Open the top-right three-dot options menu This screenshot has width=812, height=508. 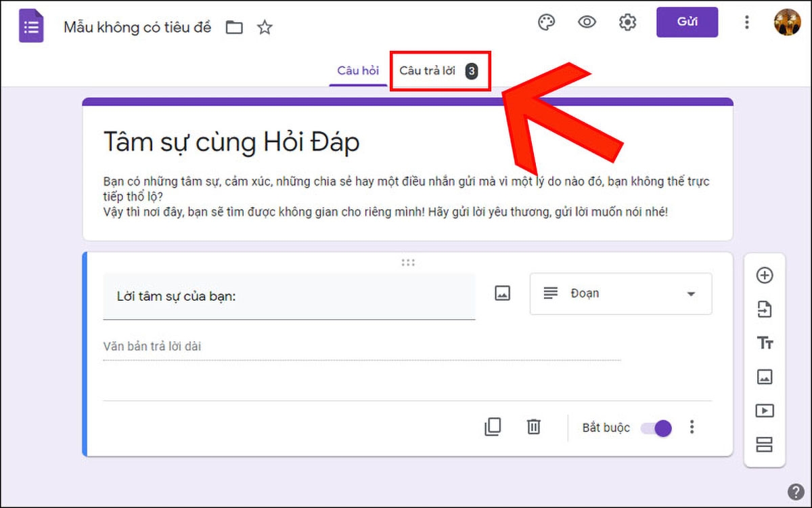tap(746, 22)
